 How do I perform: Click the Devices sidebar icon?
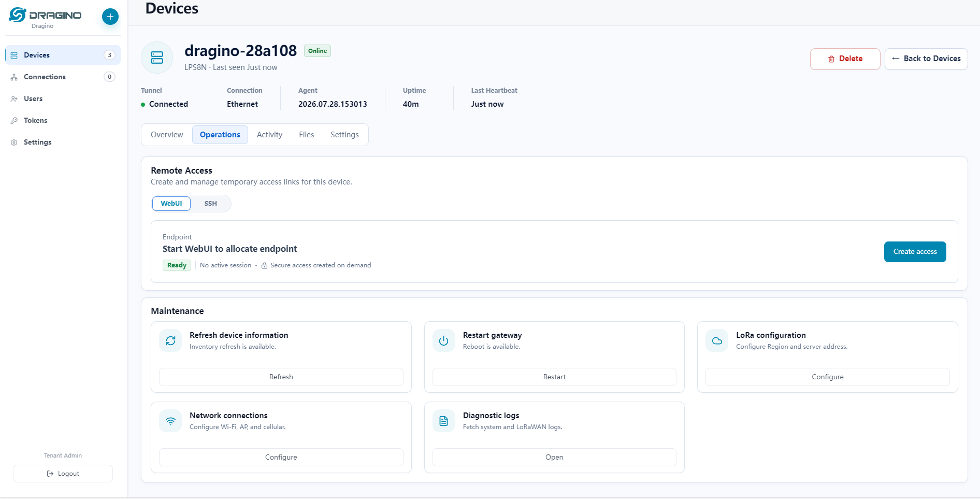click(14, 55)
